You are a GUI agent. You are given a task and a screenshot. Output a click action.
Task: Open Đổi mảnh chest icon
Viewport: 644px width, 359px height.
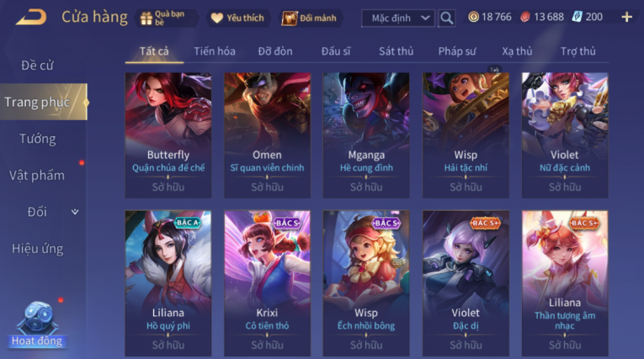click(289, 18)
